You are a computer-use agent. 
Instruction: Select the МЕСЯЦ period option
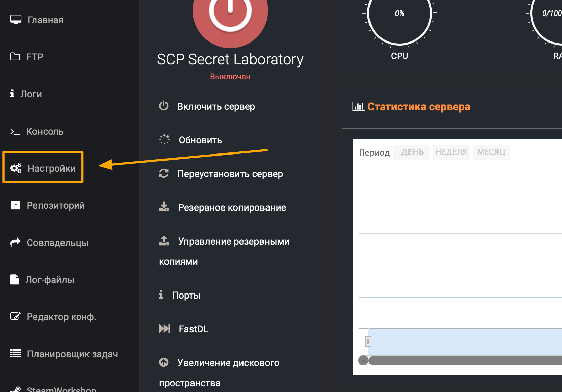[x=491, y=152]
